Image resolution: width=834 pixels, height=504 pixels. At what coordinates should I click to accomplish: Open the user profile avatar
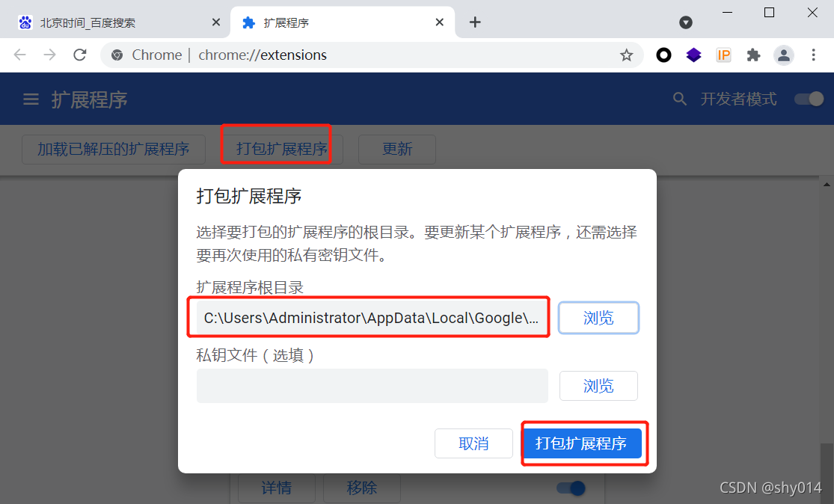(x=783, y=55)
